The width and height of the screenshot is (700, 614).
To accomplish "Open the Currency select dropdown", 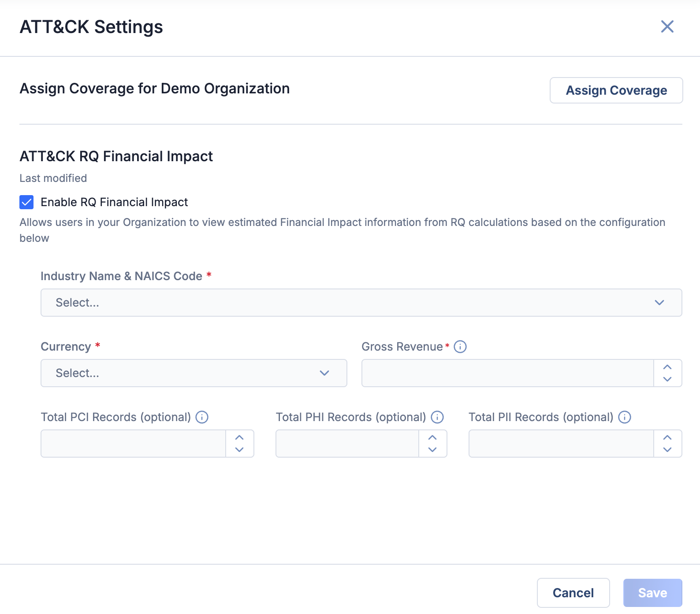I will point(194,373).
